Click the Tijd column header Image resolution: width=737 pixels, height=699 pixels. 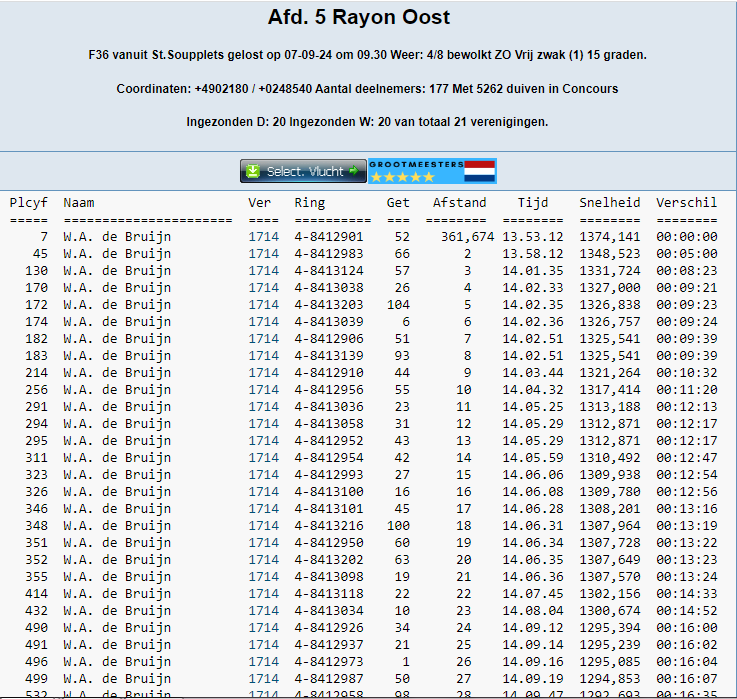pyautogui.click(x=533, y=203)
